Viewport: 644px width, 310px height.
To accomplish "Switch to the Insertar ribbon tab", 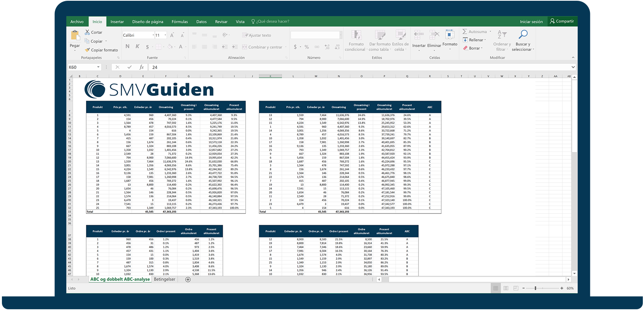I will pos(117,21).
